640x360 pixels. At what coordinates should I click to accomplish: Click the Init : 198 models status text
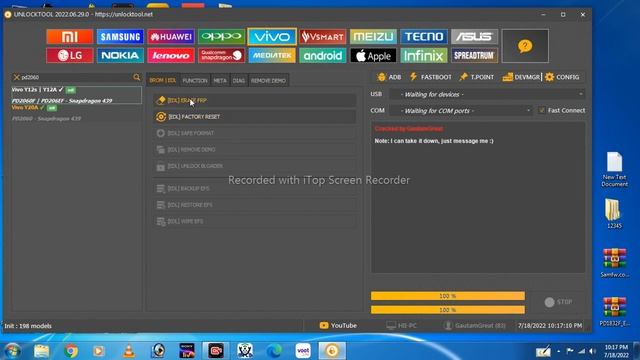point(28,326)
